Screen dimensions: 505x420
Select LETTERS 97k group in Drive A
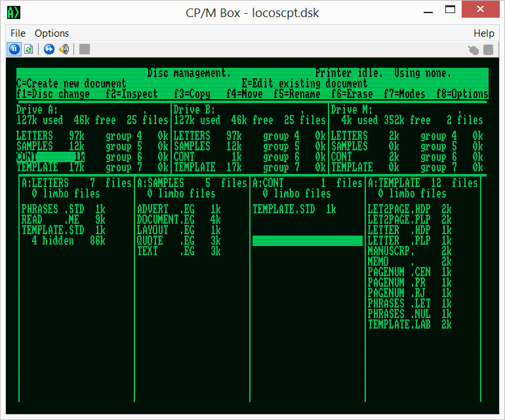51,136
